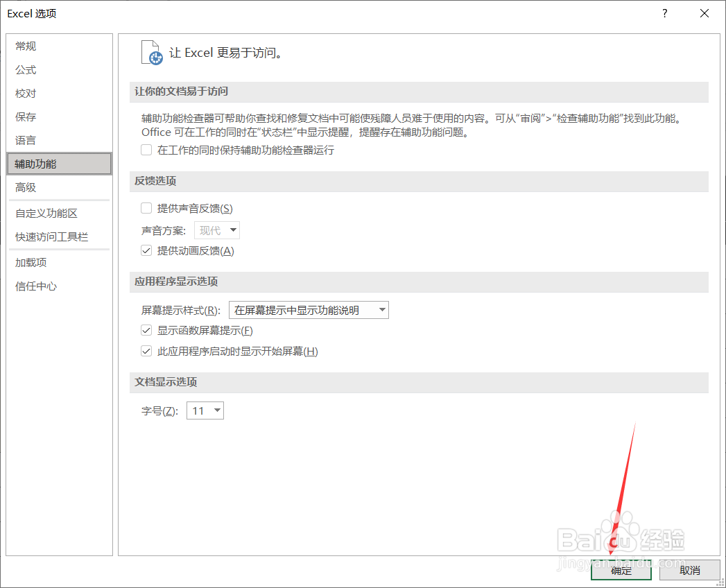Open the 声音方案 dropdown

216,230
